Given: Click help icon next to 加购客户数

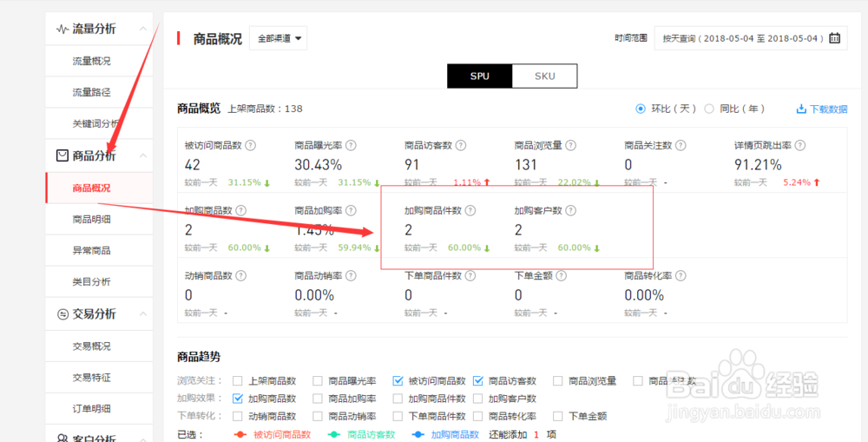Looking at the screenshot, I should point(571,210).
